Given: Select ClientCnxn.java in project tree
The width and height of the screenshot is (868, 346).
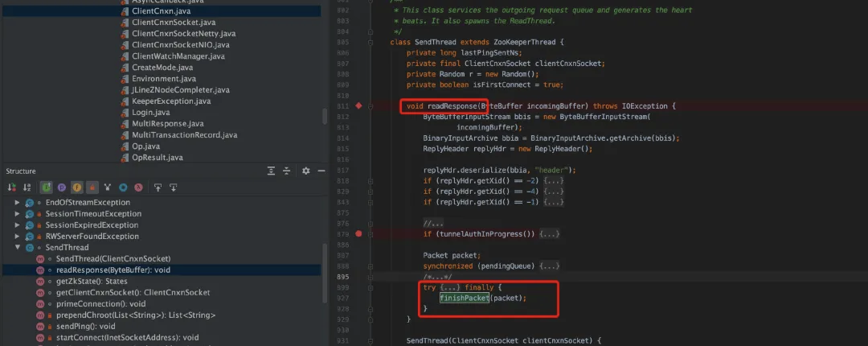Looking at the screenshot, I should click(162, 11).
